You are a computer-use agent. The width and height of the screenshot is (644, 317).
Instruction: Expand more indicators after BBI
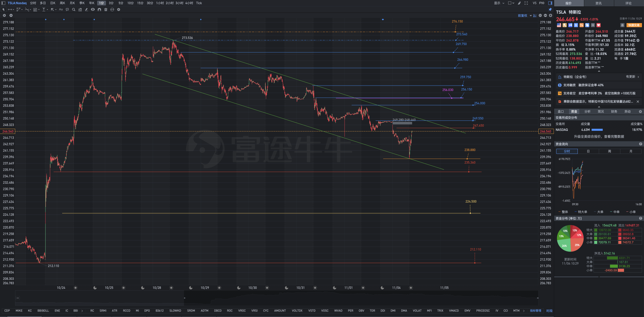(x=82, y=311)
